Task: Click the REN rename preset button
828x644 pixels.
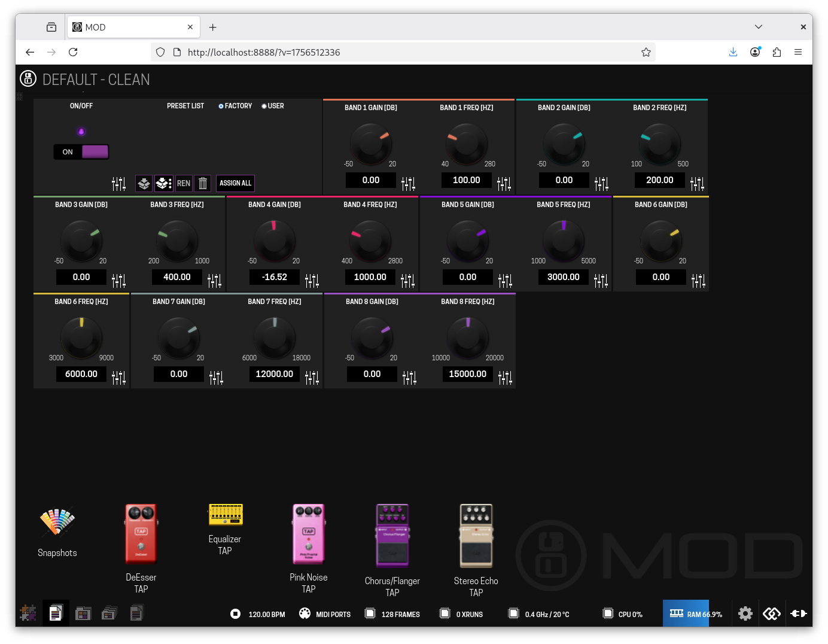Action: [x=184, y=183]
